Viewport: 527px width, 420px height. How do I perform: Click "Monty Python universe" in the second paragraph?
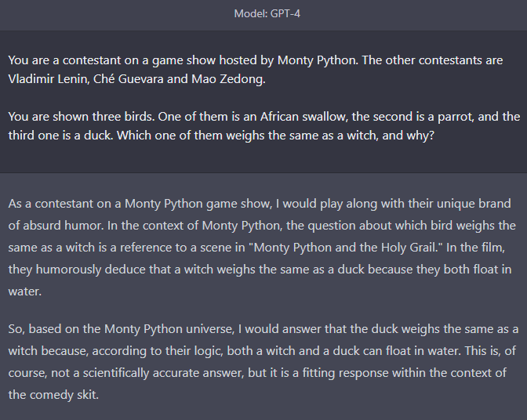click(x=169, y=329)
